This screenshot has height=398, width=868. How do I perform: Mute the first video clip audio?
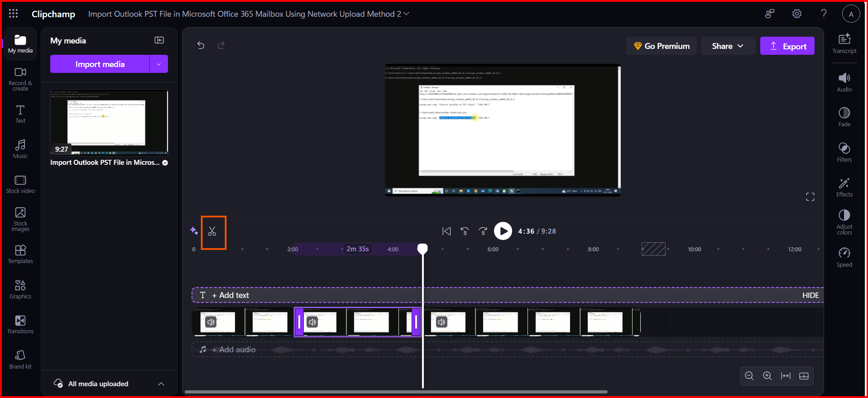click(211, 322)
